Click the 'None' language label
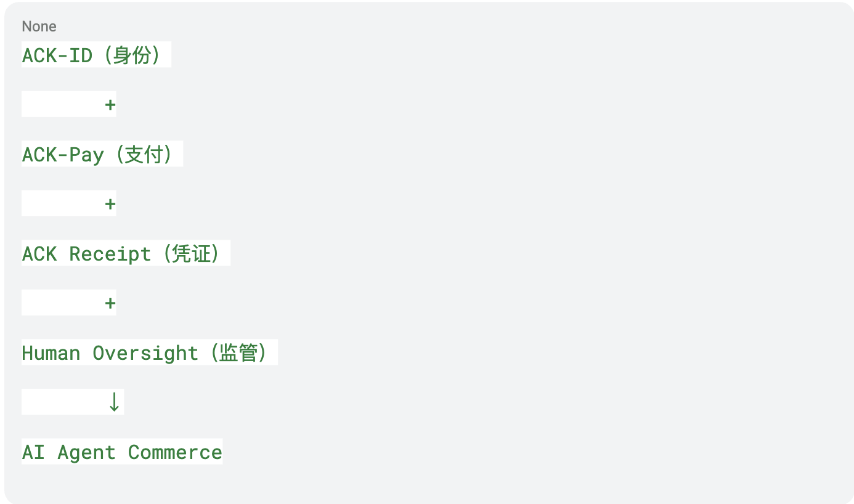This screenshot has height=504, width=854. 39,26
